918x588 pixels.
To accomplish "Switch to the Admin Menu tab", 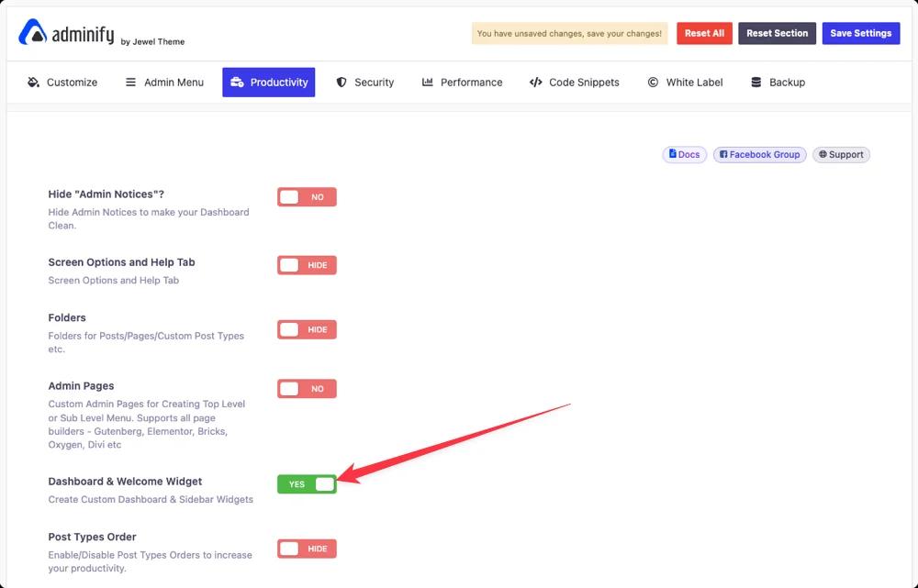I will point(164,82).
